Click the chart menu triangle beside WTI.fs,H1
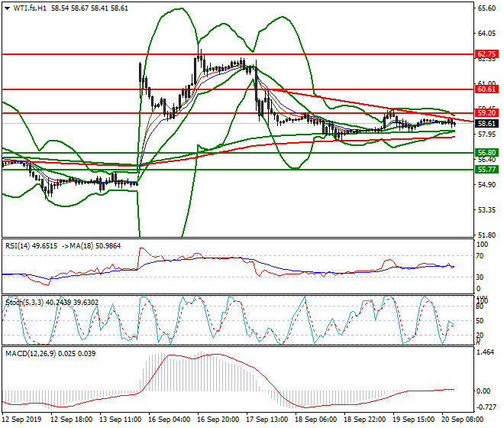 point(7,8)
